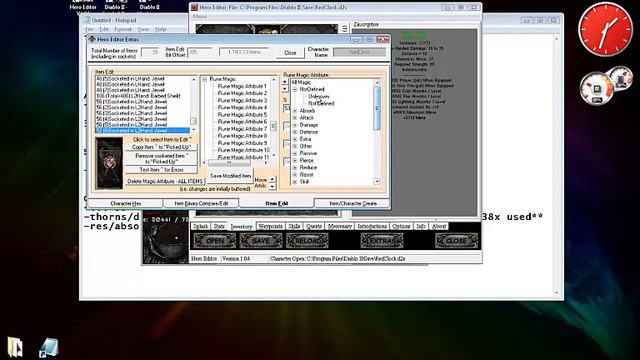640x360 pixels.
Task: Expand the Passive attribute category
Action: click(295, 153)
